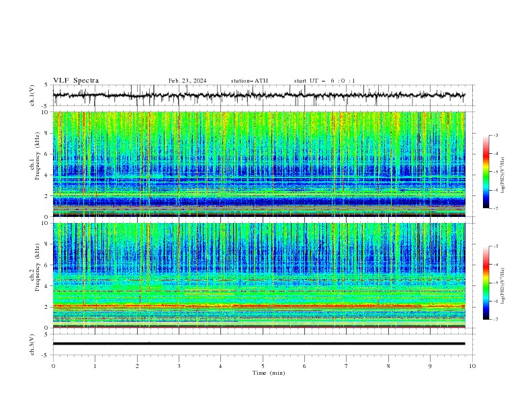Click the 'start UT = 6:0:1' label
This screenshot has width=532, height=411.
click(324, 81)
